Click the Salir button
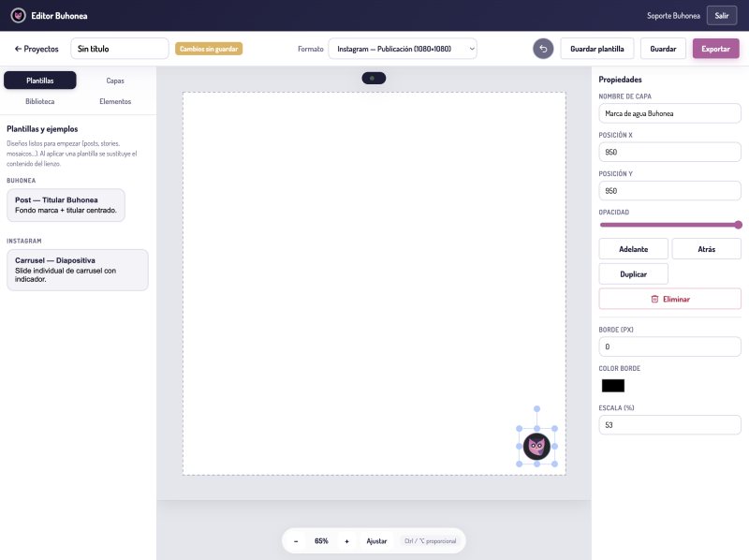Screen dimensions: 749x560 click(x=722, y=16)
